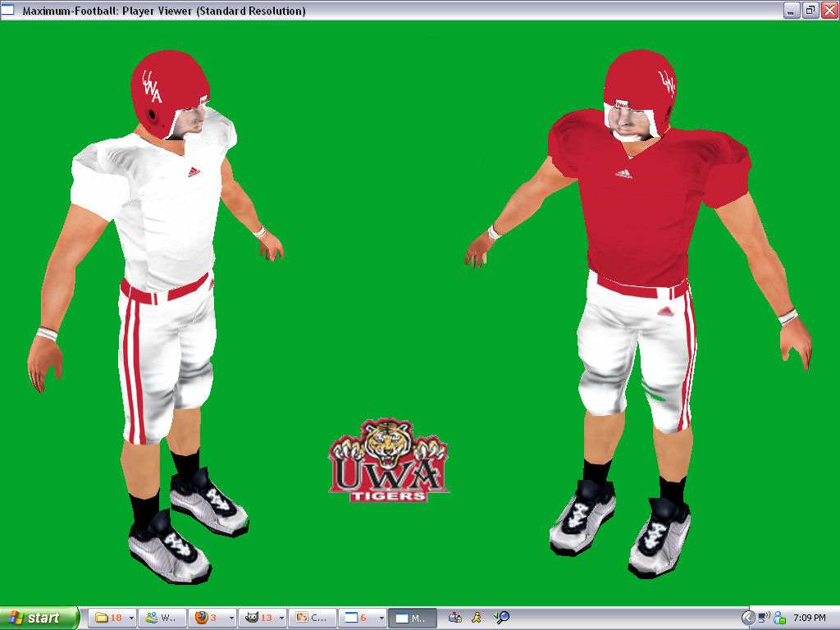Open the taskbar group with 6 windows

tap(358, 618)
